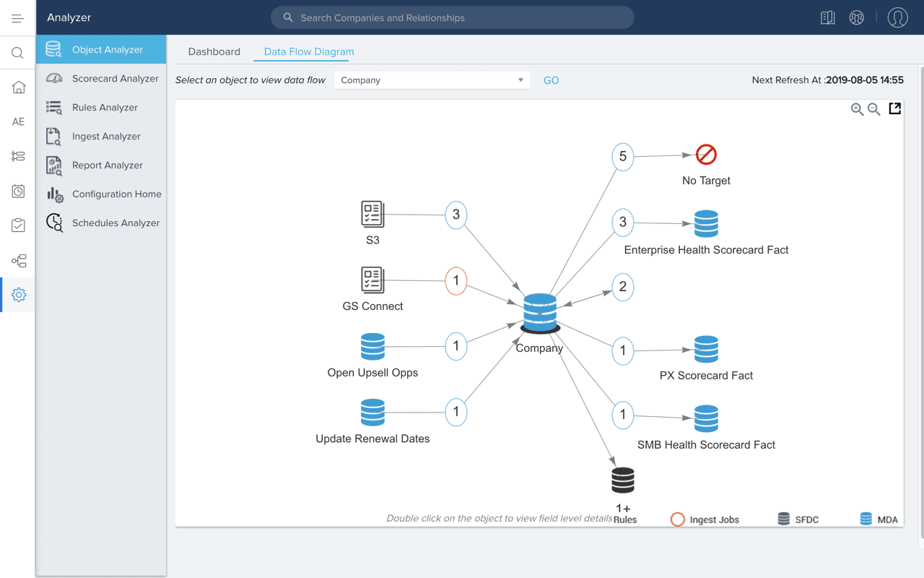Click the zoom in magnifier icon
Image resolution: width=924 pixels, height=578 pixels.
click(x=857, y=109)
